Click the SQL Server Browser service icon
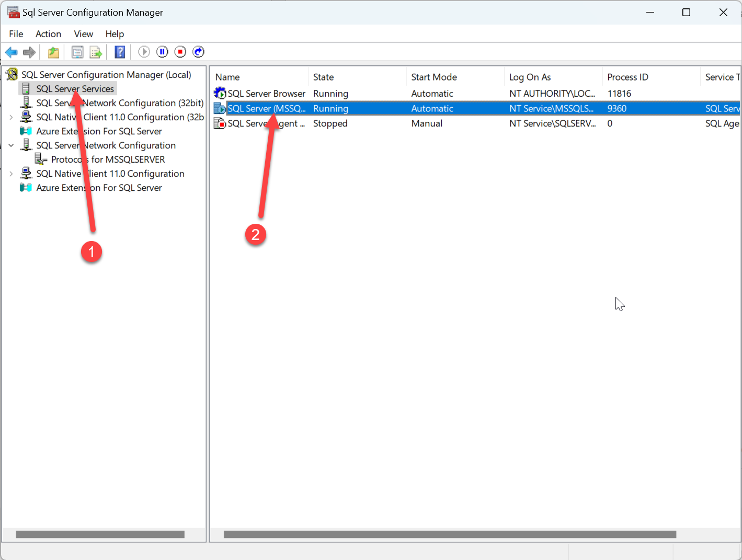 tap(220, 93)
